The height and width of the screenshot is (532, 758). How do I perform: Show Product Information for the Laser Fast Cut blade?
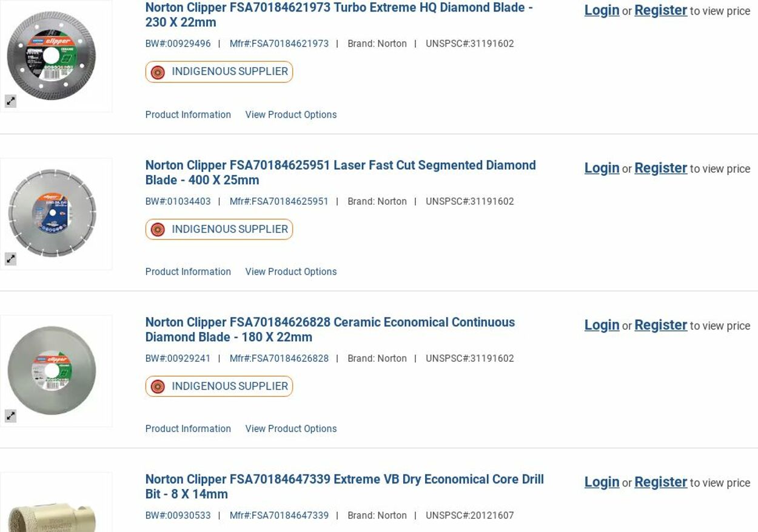188,271
